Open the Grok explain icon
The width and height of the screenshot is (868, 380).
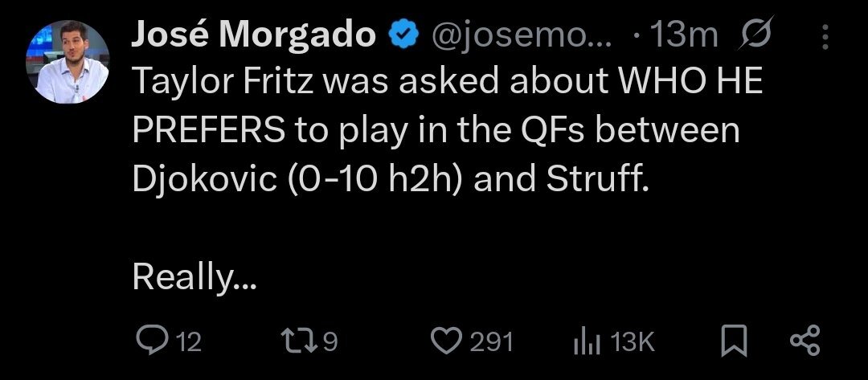tap(755, 33)
